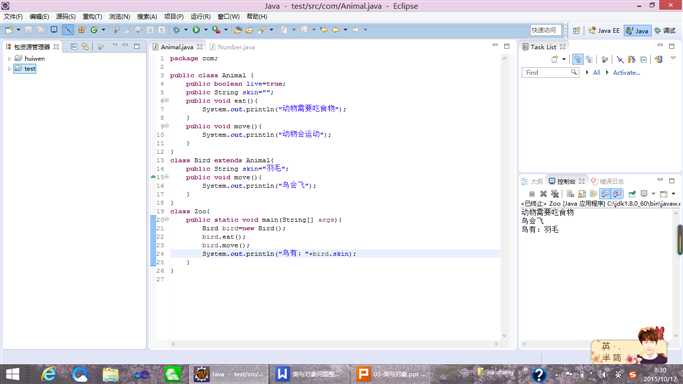Expand the huiwen project tree node
This screenshot has width=683, height=384.
tap(9, 58)
